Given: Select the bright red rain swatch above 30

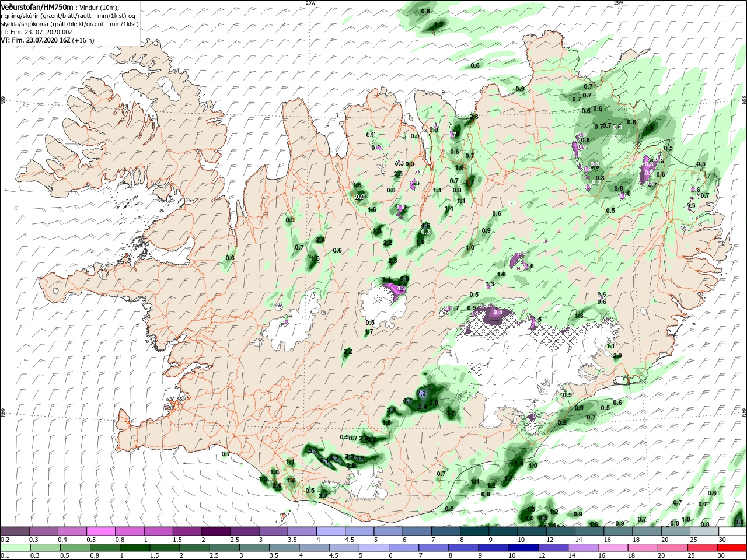Looking at the screenshot, I should pos(732,548).
